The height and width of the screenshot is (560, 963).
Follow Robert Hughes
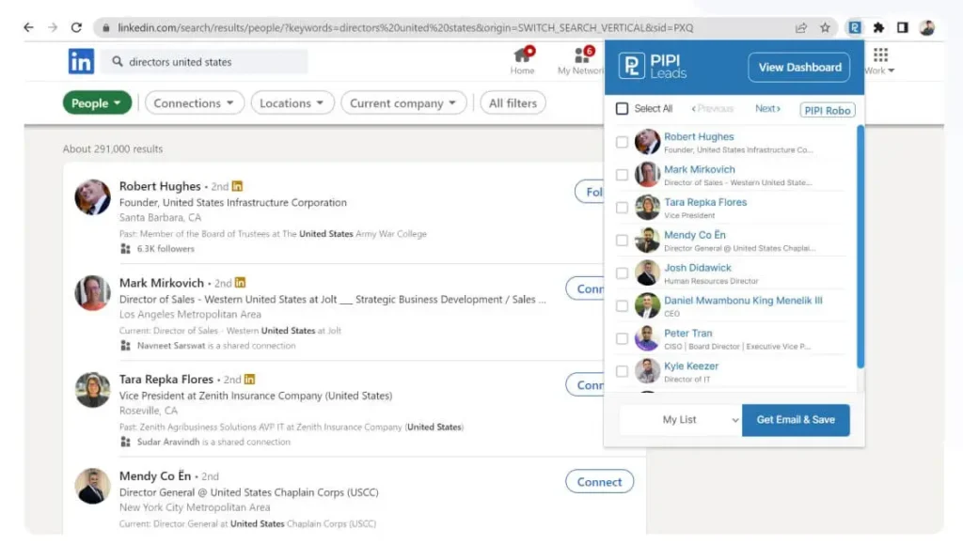tap(590, 192)
